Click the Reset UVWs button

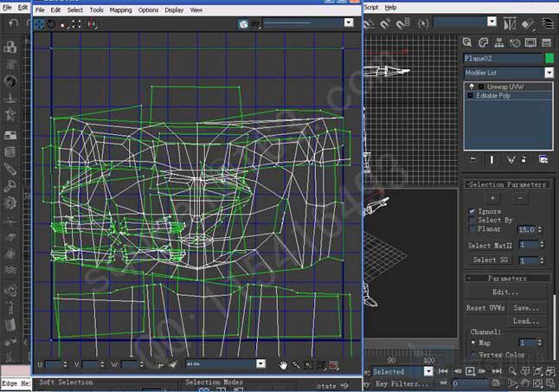point(485,308)
